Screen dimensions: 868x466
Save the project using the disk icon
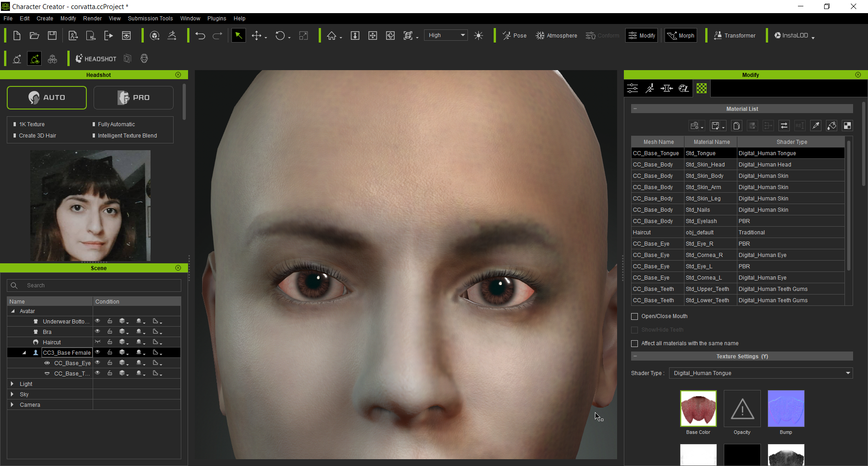coord(52,36)
